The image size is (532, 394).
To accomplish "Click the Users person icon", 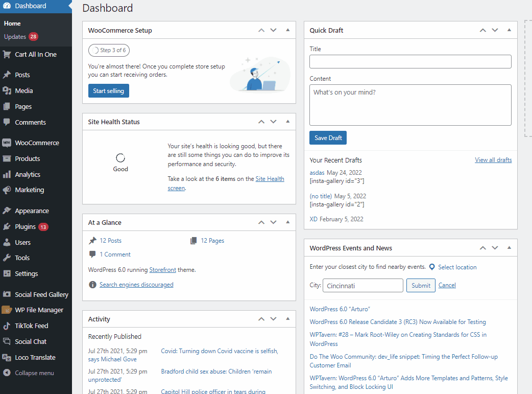I will [x=7, y=243].
